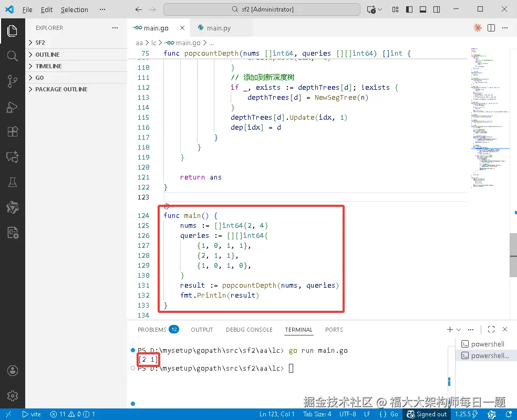Click Ln 123, Col 1 cursor position
517x420 pixels.
277,414
